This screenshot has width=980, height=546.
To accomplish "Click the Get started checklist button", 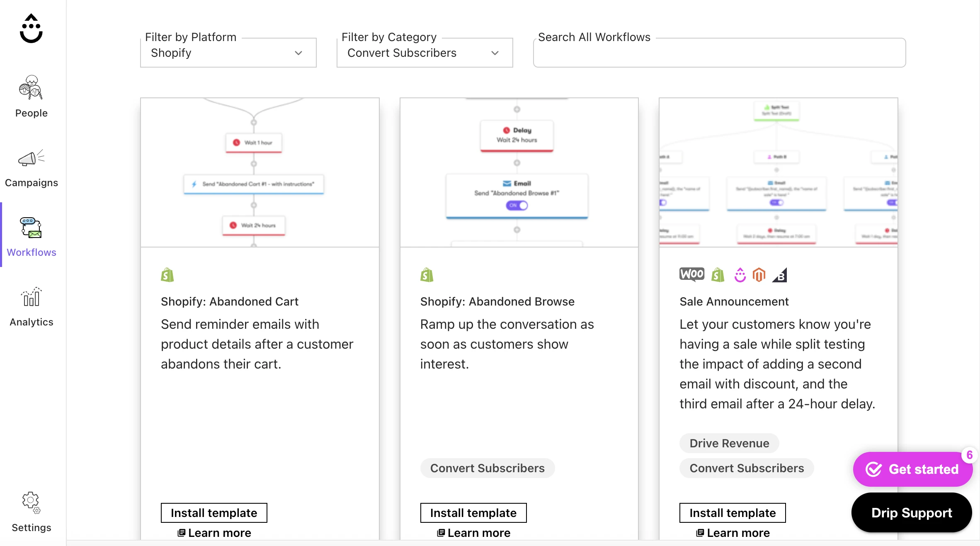I will pos(912,469).
